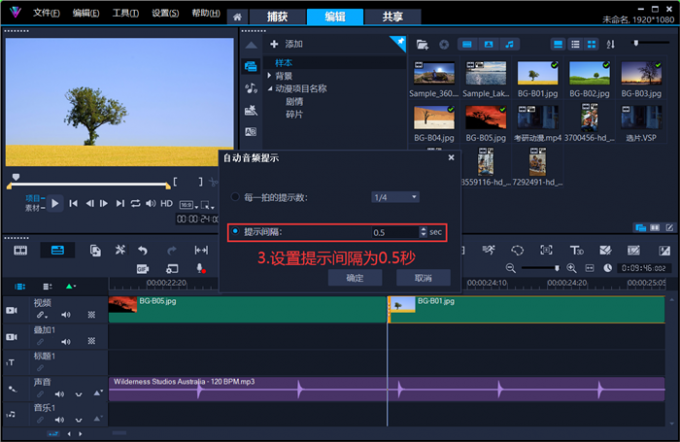Click the Play button in preview panel
The width and height of the screenshot is (680, 442).
click(x=56, y=203)
